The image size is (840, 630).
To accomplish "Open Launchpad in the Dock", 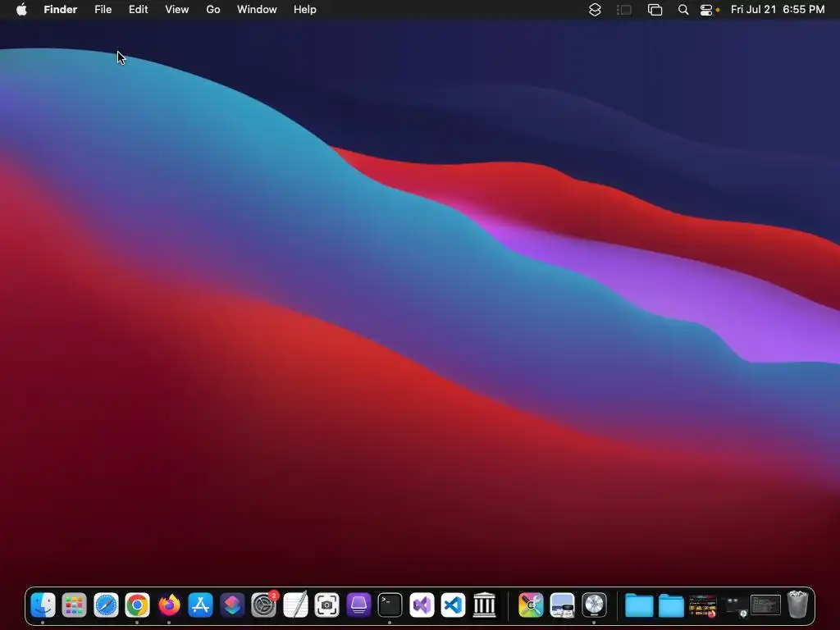I will 75,605.
